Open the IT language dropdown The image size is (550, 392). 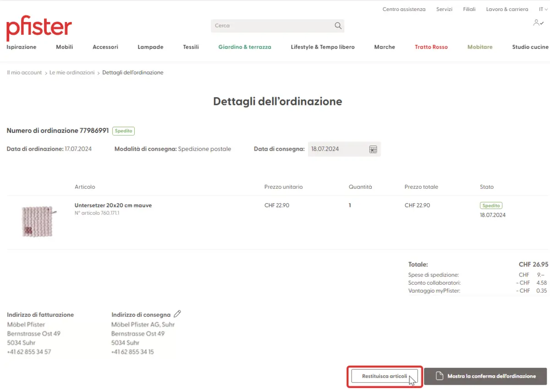(543, 9)
